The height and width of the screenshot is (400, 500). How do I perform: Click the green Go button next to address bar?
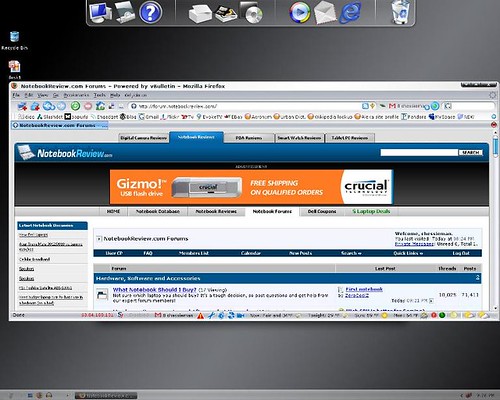coord(435,106)
